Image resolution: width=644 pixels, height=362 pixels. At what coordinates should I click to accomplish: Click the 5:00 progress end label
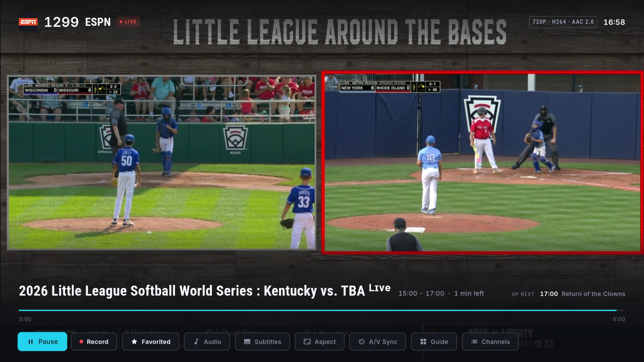(619, 319)
